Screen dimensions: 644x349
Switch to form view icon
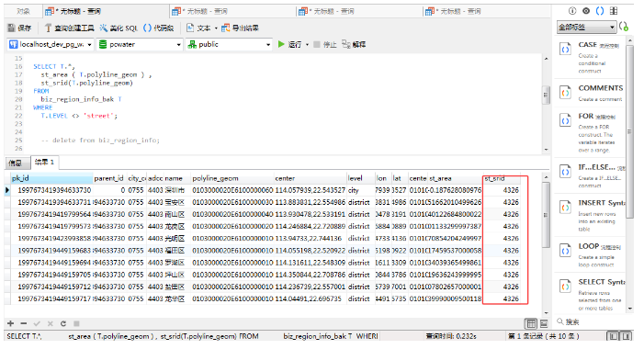544,323
